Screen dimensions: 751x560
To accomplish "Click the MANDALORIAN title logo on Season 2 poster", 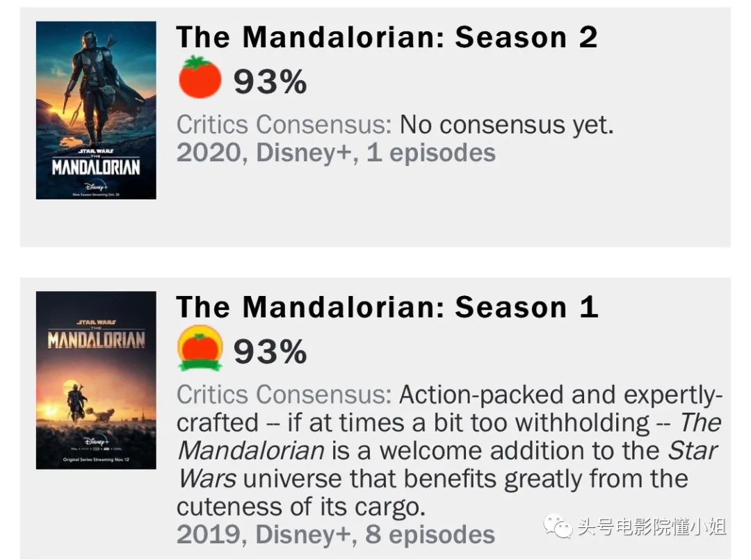I will 96,167.
